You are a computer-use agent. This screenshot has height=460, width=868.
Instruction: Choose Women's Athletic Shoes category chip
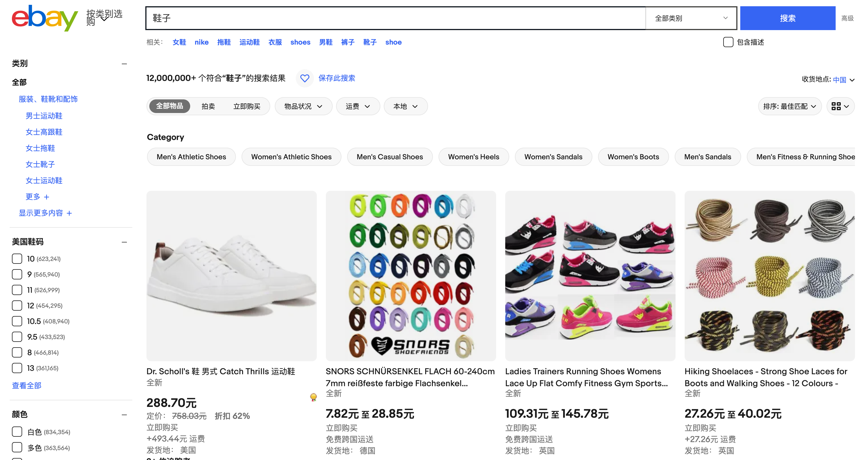(x=291, y=157)
